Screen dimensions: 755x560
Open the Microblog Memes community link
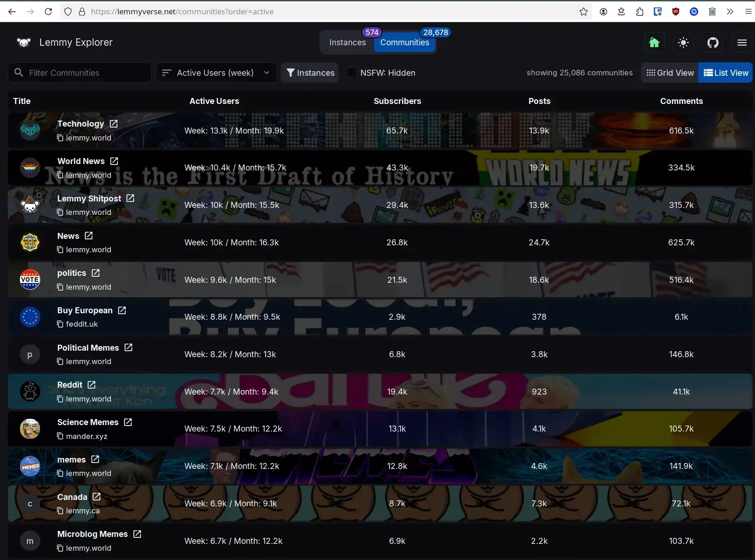click(x=92, y=534)
